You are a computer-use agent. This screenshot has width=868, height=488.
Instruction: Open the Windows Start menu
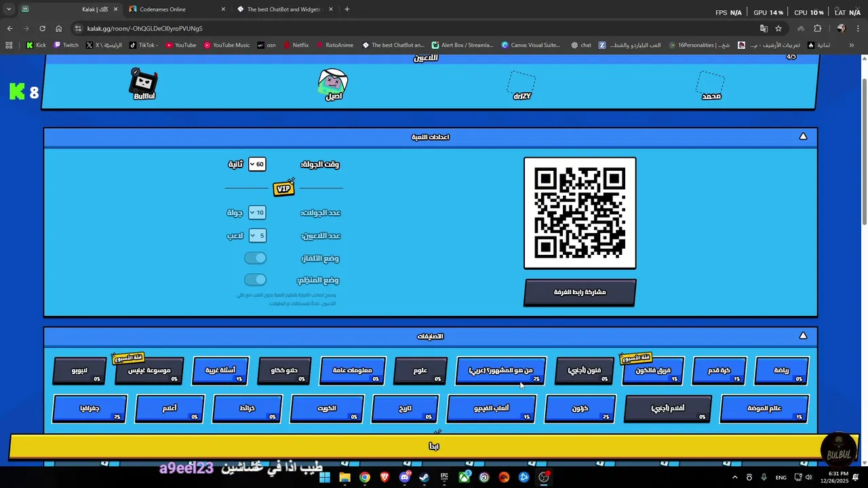pos(325,477)
